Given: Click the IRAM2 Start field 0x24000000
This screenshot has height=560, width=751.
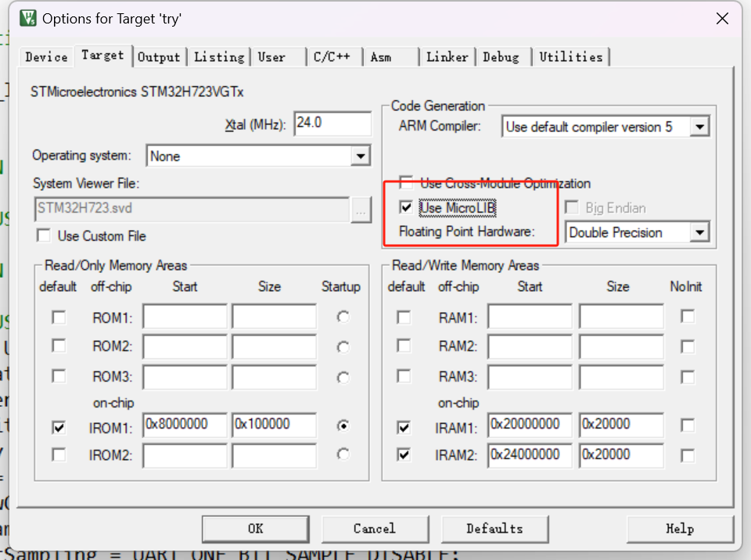Looking at the screenshot, I should point(530,455).
